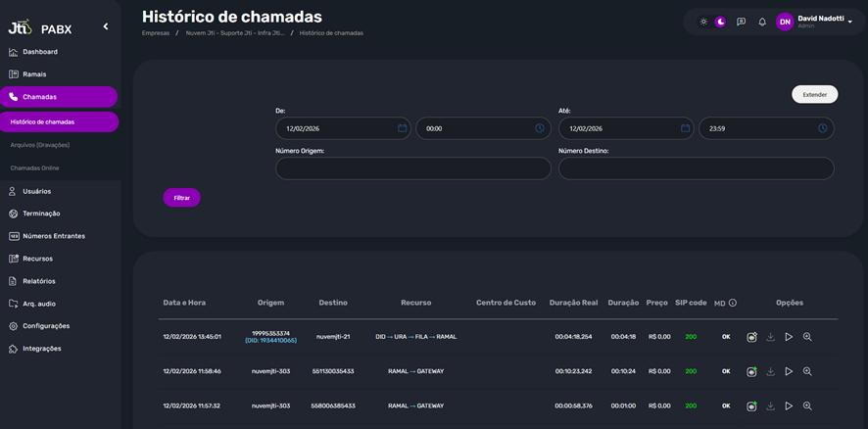Enable dark mode moon toggle

720,22
